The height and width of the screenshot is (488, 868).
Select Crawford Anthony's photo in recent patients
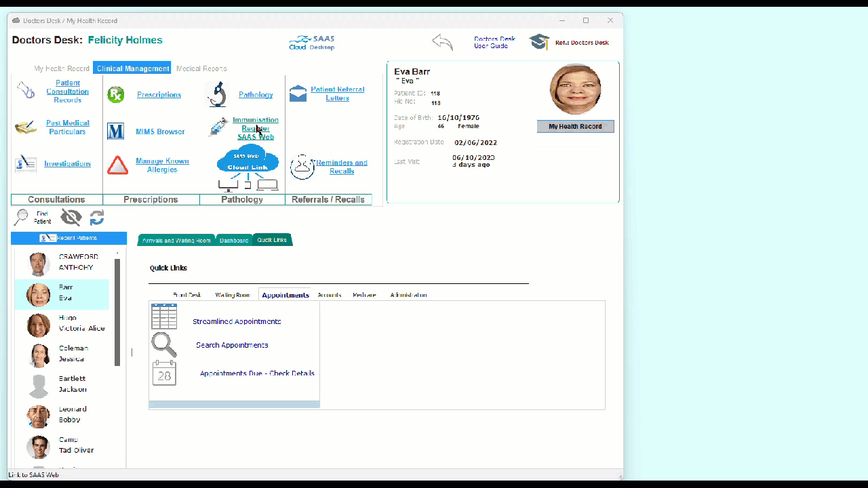pos(39,264)
